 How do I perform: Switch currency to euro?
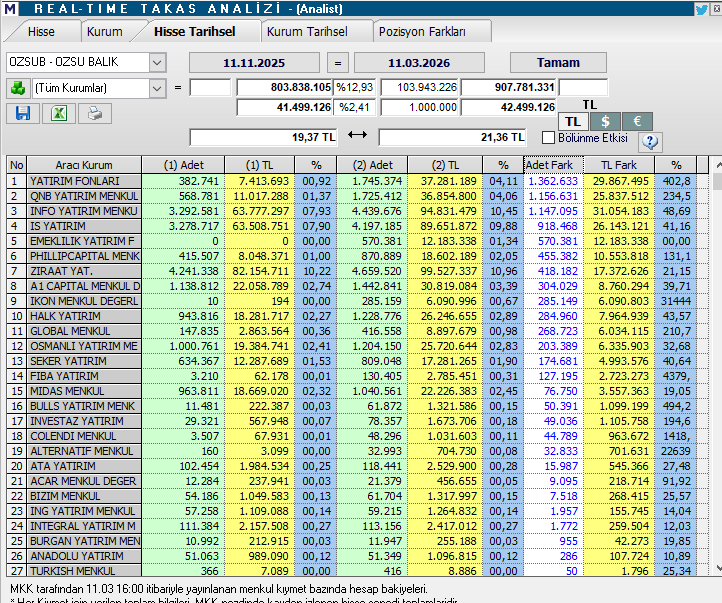pos(637,122)
